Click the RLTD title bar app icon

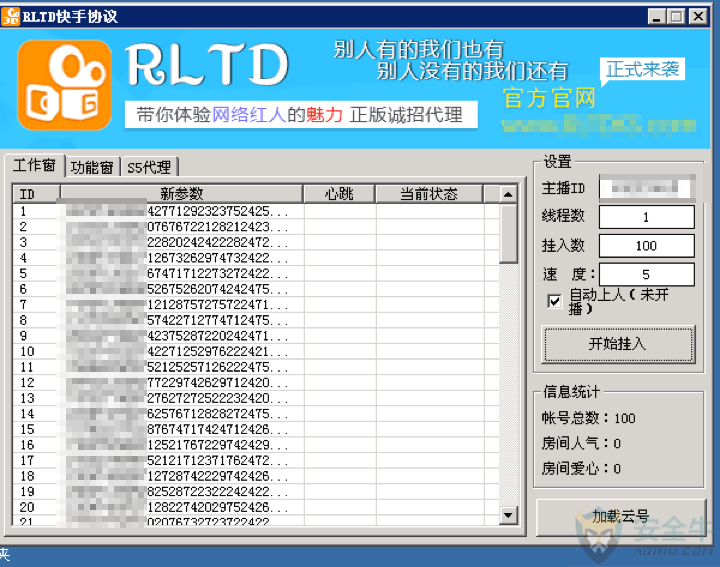11,17
